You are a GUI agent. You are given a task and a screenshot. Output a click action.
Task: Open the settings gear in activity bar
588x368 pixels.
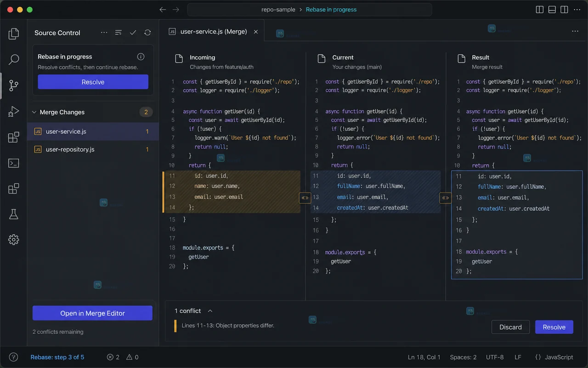[x=14, y=239]
